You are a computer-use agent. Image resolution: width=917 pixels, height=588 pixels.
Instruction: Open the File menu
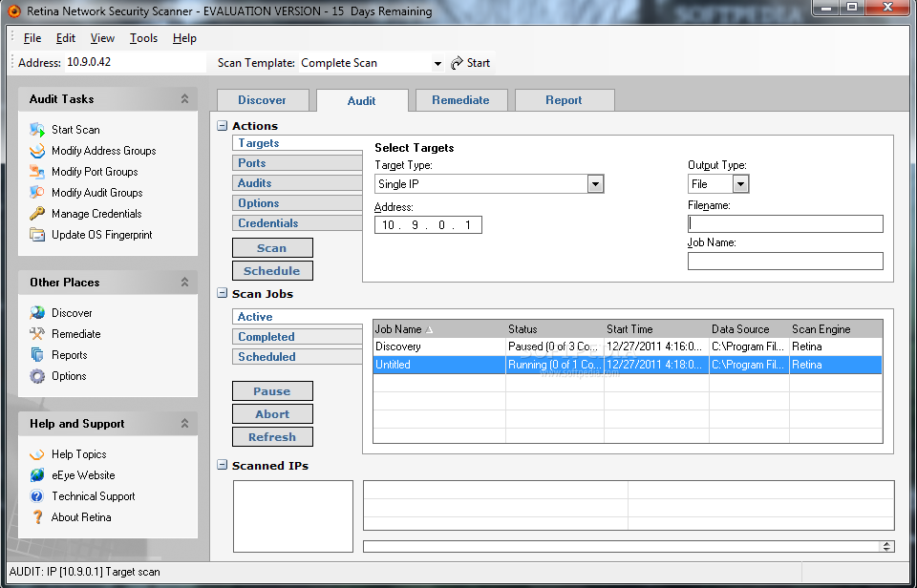pos(32,38)
